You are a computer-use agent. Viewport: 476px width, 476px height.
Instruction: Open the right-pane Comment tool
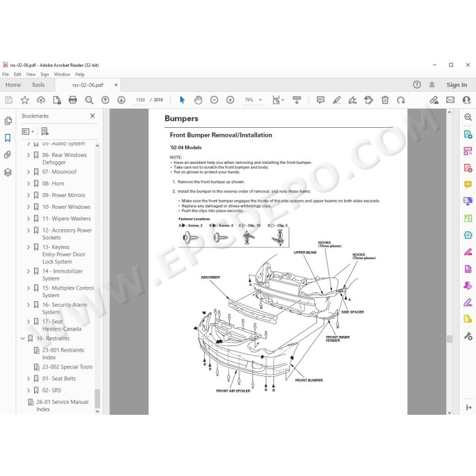[x=468, y=184]
